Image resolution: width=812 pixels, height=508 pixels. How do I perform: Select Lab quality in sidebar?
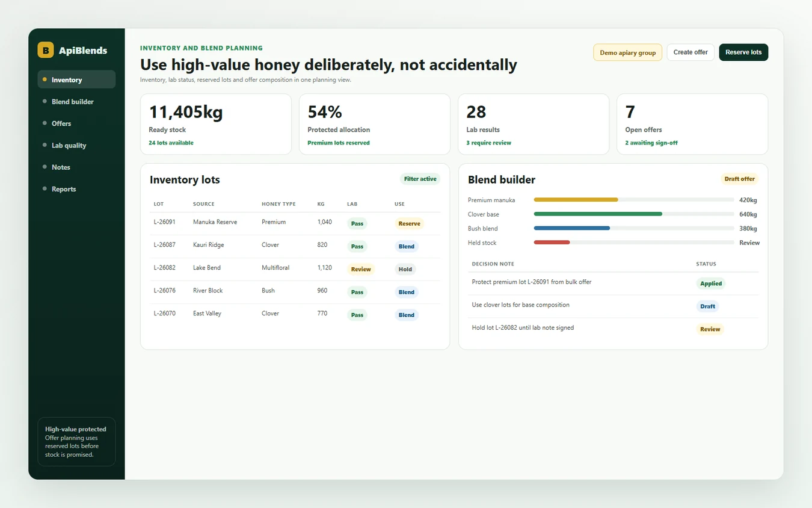tap(76, 145)
